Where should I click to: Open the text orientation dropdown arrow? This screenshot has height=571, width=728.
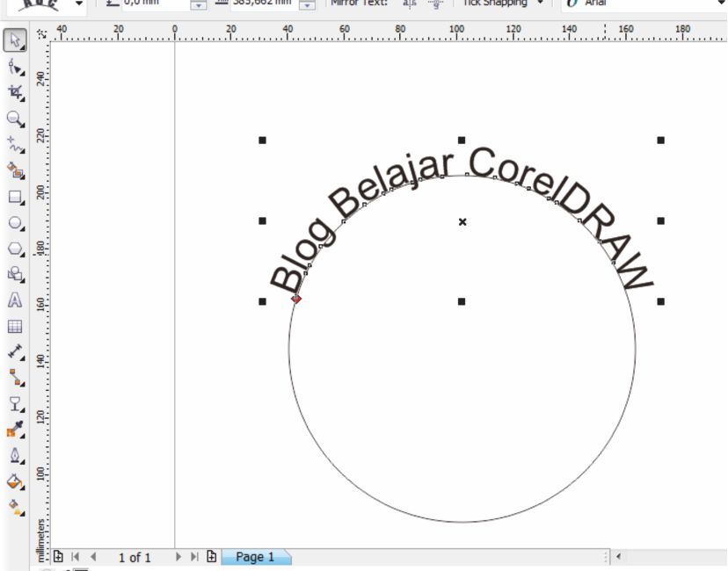point(79,4)
